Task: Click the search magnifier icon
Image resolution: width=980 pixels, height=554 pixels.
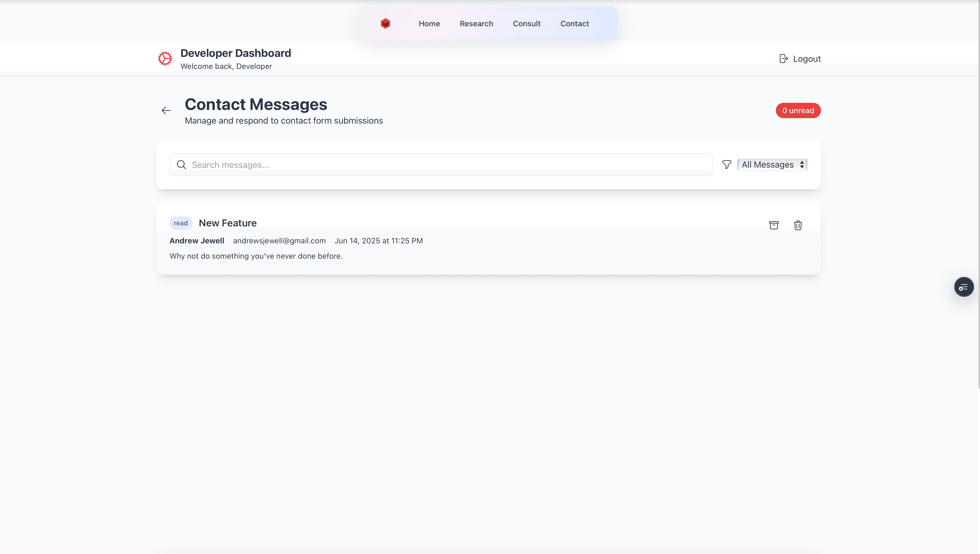Action: pyautogui.click(x=181, y=165)
